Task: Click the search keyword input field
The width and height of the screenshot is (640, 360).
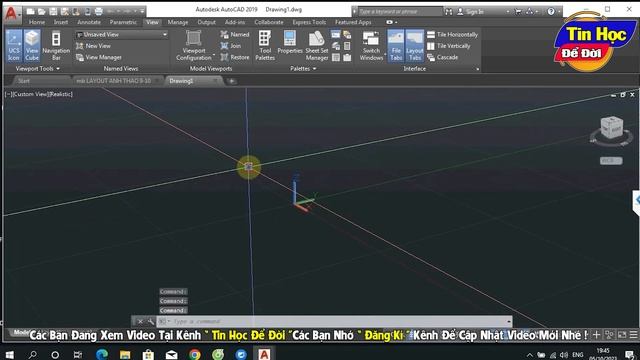Action: coord(400,11)
